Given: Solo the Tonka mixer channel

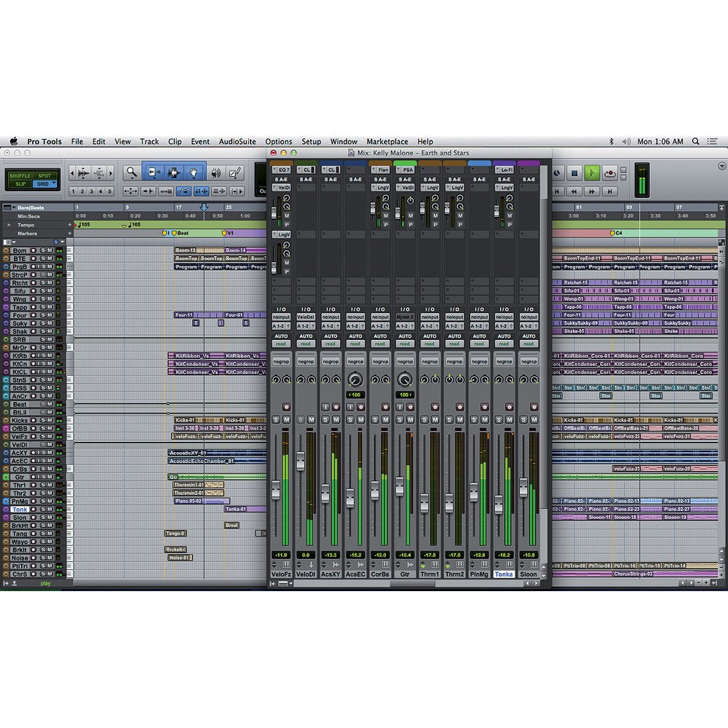Looking at the screenshot, I should click(x=499, y=420).
